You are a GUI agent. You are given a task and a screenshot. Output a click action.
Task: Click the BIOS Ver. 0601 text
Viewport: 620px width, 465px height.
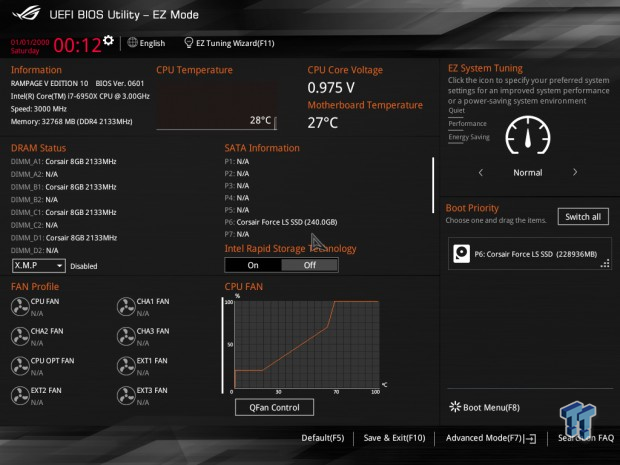[x=120, y=83]
